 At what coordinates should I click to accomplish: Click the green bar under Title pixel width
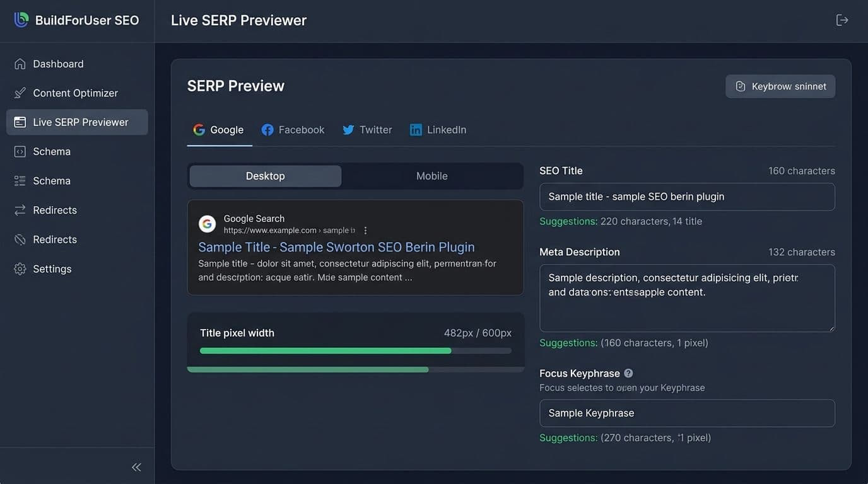325,350
